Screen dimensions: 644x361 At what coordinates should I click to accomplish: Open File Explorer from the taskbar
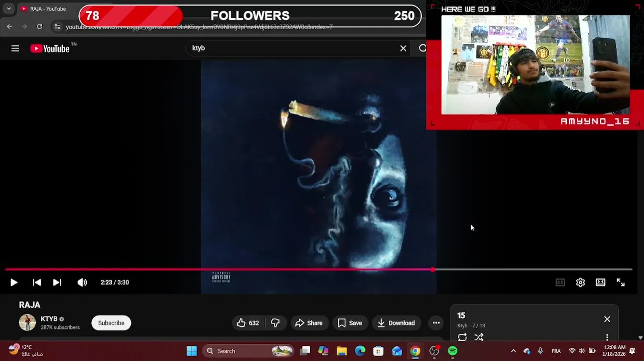pyautogui.click(x=342, y=351)
